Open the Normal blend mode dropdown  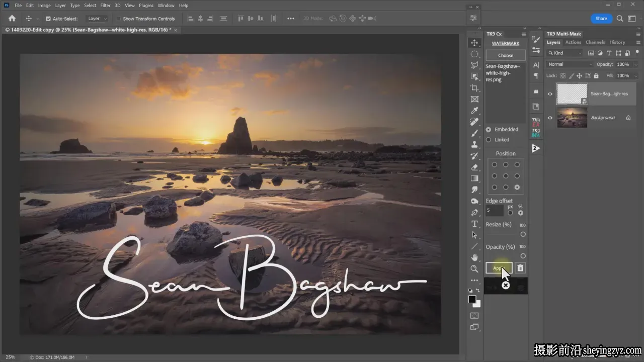[570, 64]
